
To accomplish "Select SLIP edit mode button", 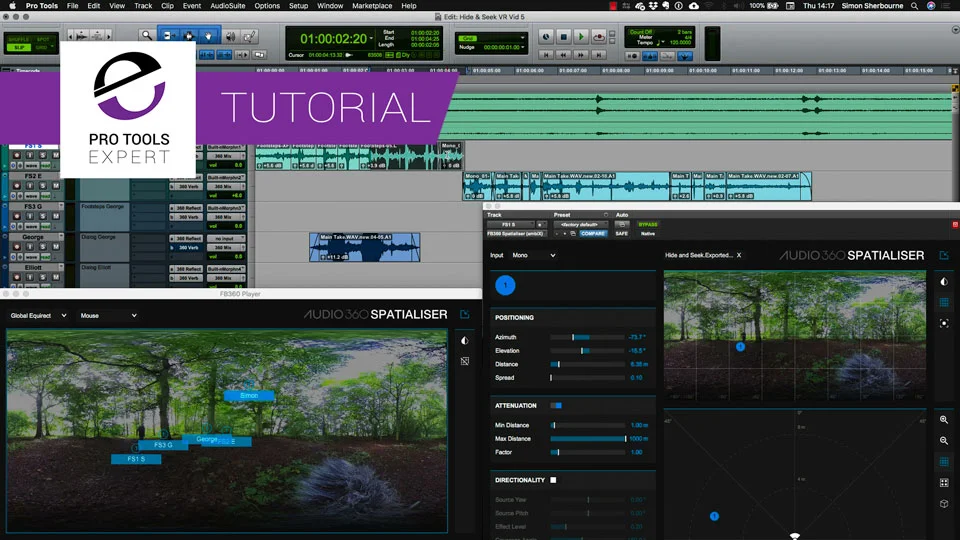I will coord(19,47).
